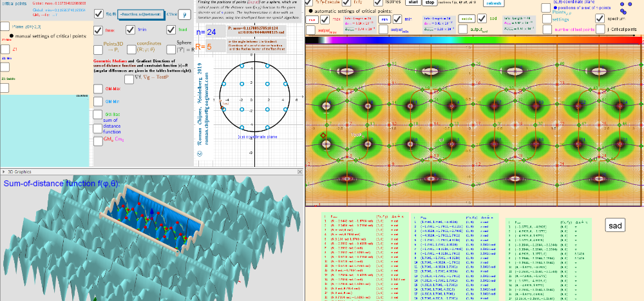Enable the GM-Min checkbox
The width and height of the screenshot is (644, 301).
98,102
